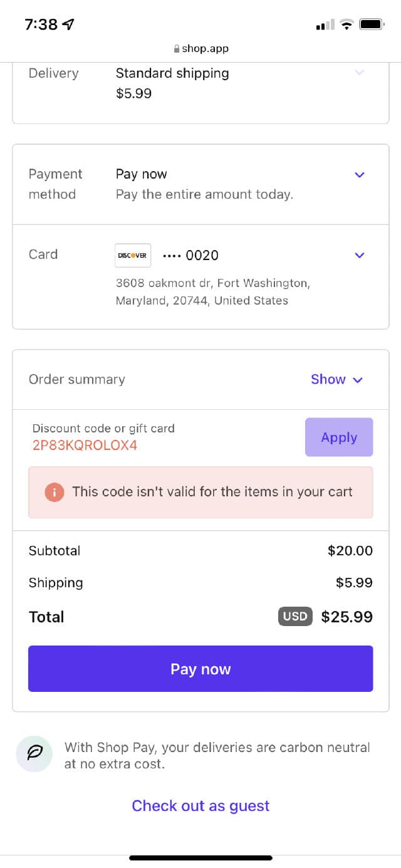Click the Discover card logo icon
This screenshot has height=868, width=401.
tap(133, 255)
